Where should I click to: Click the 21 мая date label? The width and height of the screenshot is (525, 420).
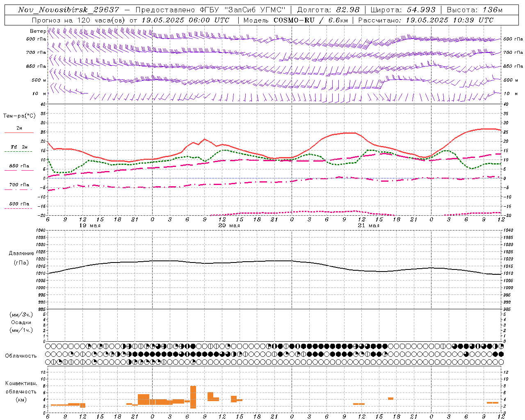369,226
